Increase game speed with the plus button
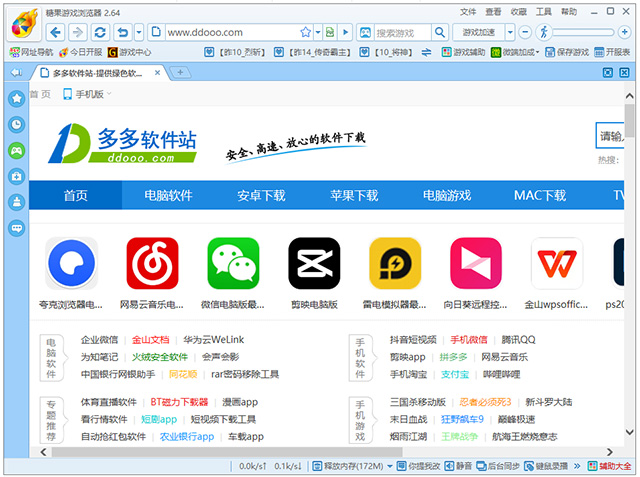 (x=624, y=32)
